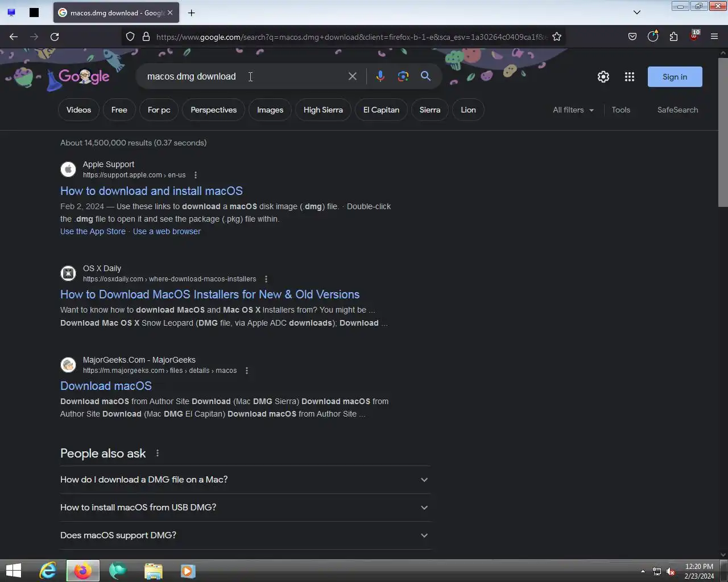Reload the current page

tap(55, 36)
